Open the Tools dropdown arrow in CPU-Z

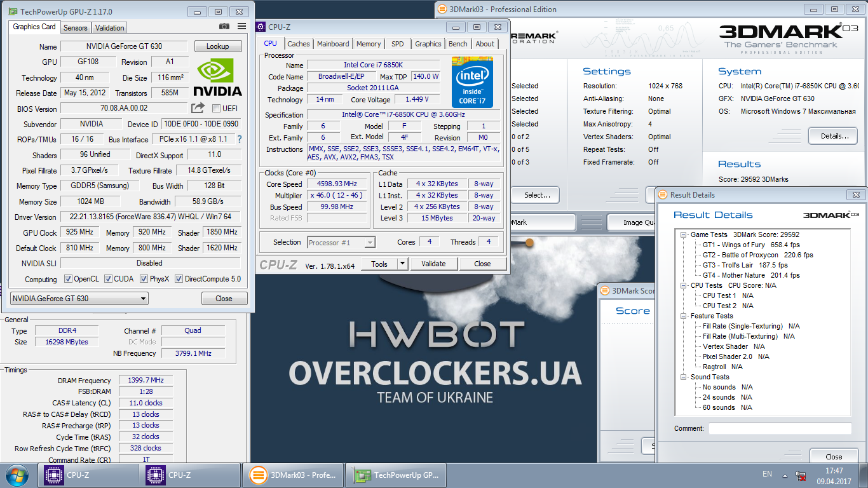402,264
